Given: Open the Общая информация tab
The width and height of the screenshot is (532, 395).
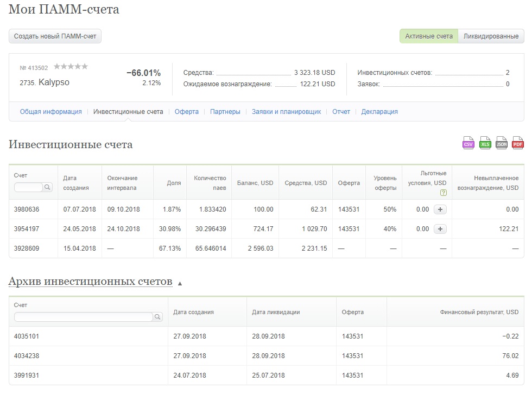Looking at the screenshot, I should [x=51, y=112].
